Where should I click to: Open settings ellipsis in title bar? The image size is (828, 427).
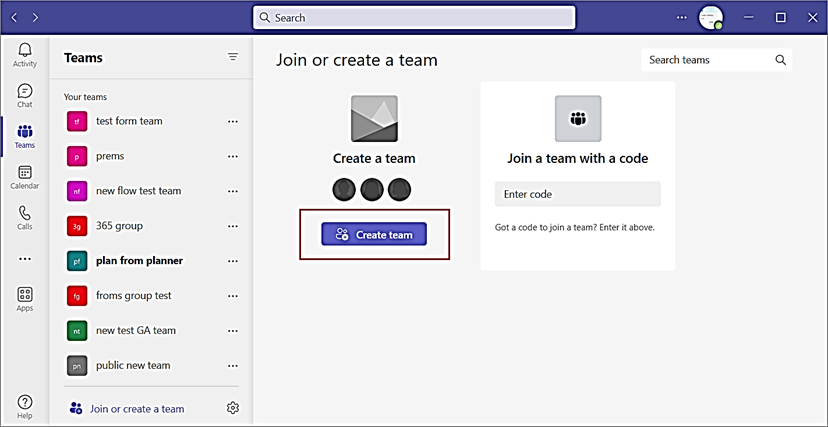pyautogui.click(x=682, y=17)
